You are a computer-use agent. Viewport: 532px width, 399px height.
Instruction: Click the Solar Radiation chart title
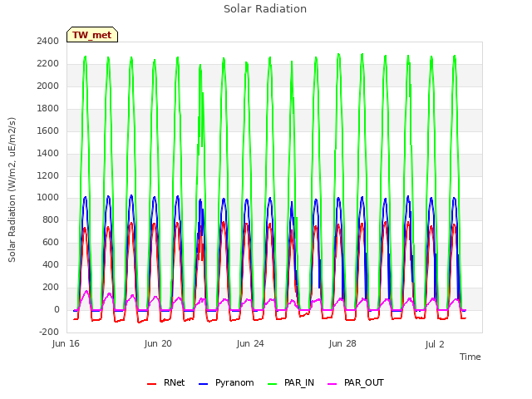point(265,9)
